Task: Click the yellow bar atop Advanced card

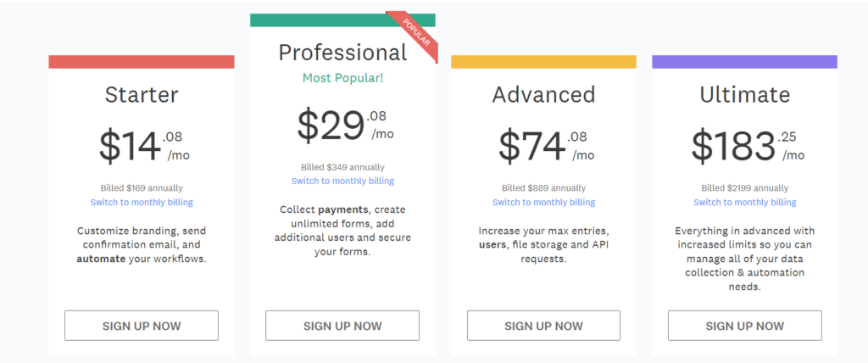Action: coord(543,62)
